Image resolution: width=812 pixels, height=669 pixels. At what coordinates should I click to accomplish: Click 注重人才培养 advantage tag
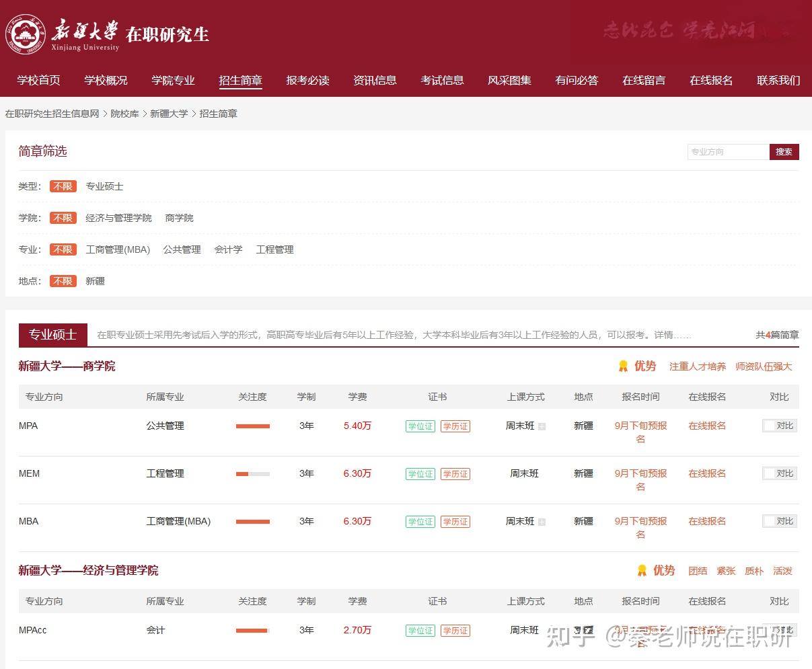tap(698, 366)
